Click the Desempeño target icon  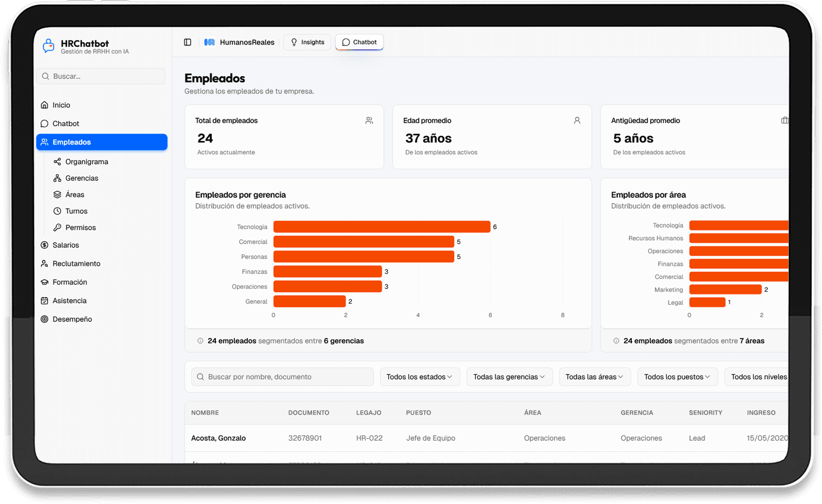(x=45, y=319)
